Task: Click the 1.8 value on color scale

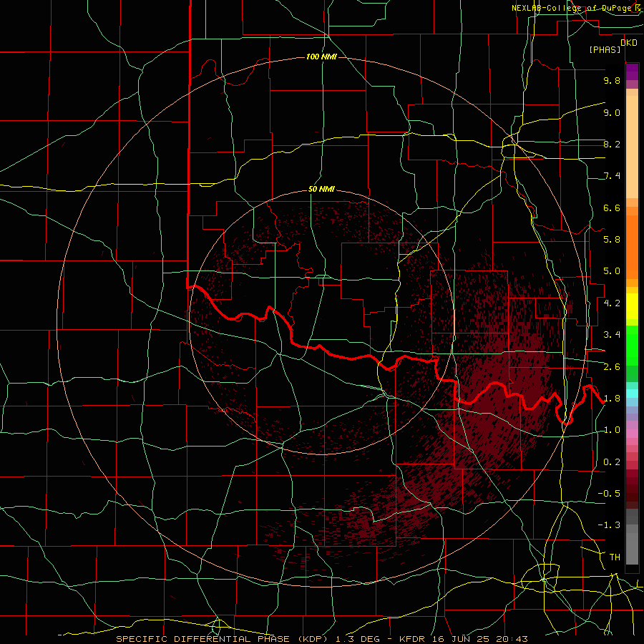Action: click(x=612, y=399)
